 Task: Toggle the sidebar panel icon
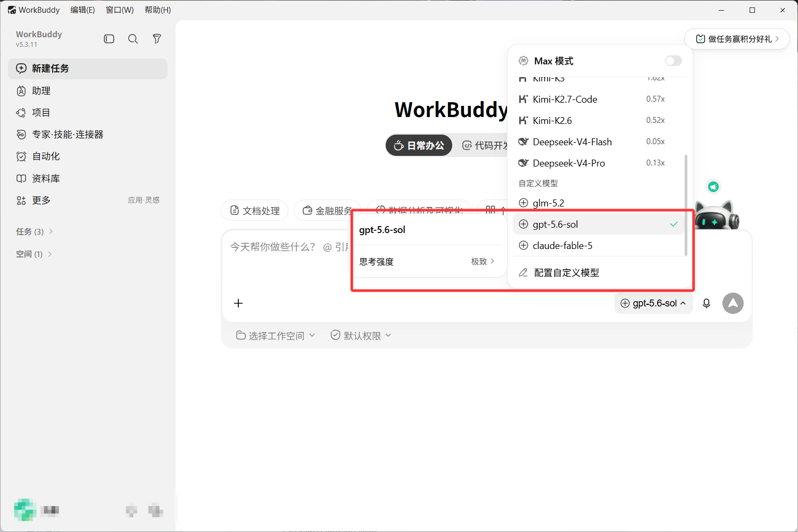109,39
